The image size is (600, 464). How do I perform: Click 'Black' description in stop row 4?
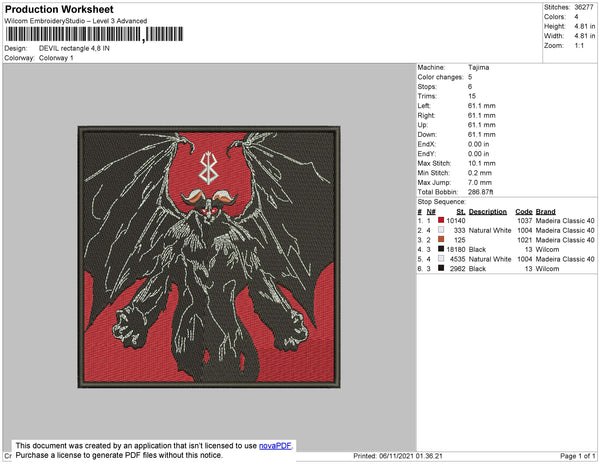(x=477, y=249)
